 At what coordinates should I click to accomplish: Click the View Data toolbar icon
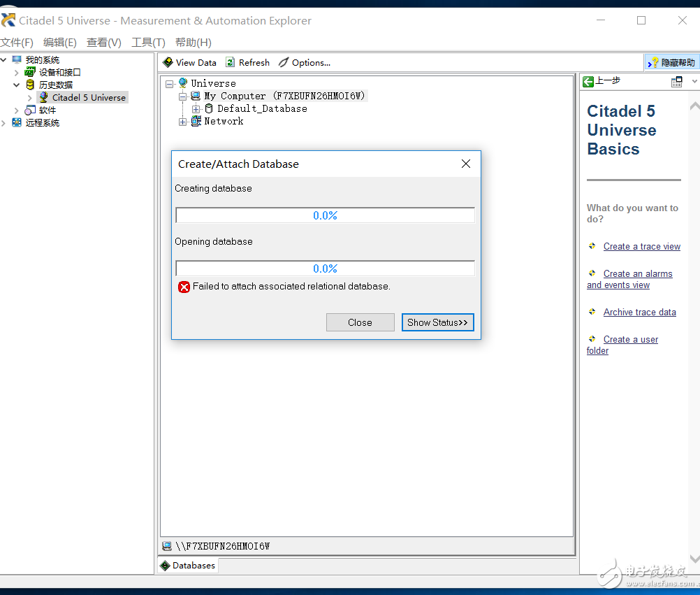(168, 62)
